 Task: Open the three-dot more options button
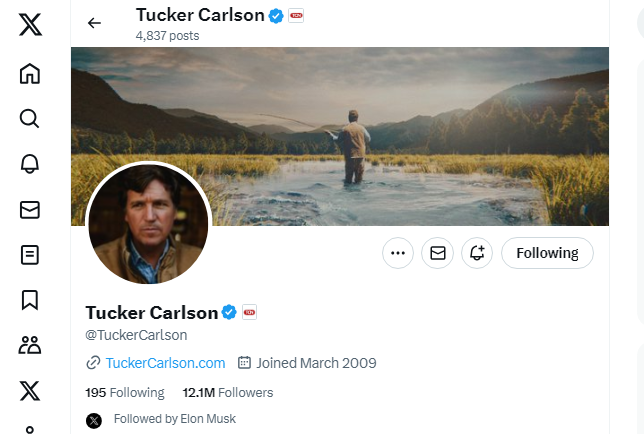[398, 253]
